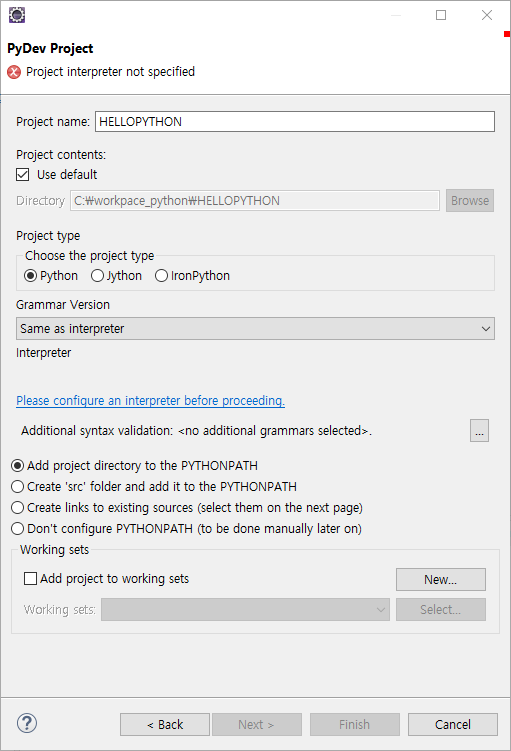Click the Eclipse icon in title bar

click(17, 15)
